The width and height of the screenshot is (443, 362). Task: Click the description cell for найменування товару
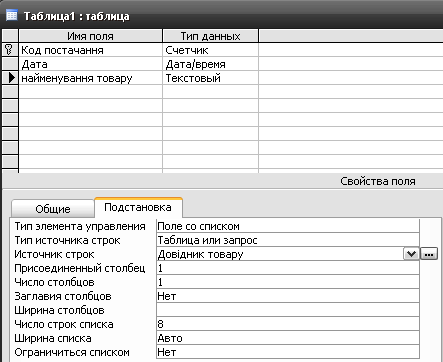[351, 78]
